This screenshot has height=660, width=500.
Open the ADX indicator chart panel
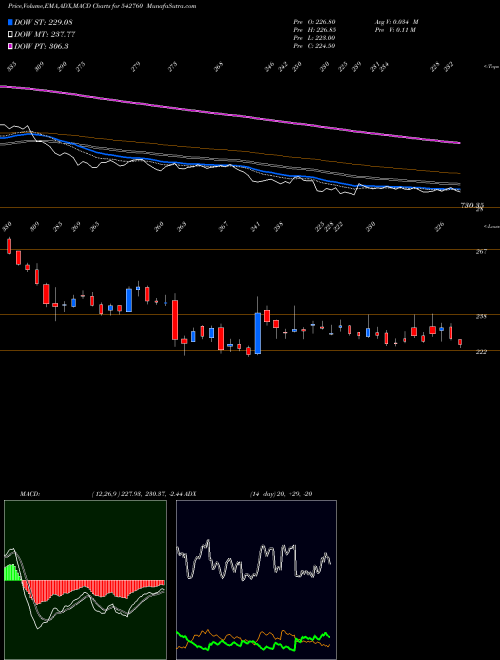(256, 580)
